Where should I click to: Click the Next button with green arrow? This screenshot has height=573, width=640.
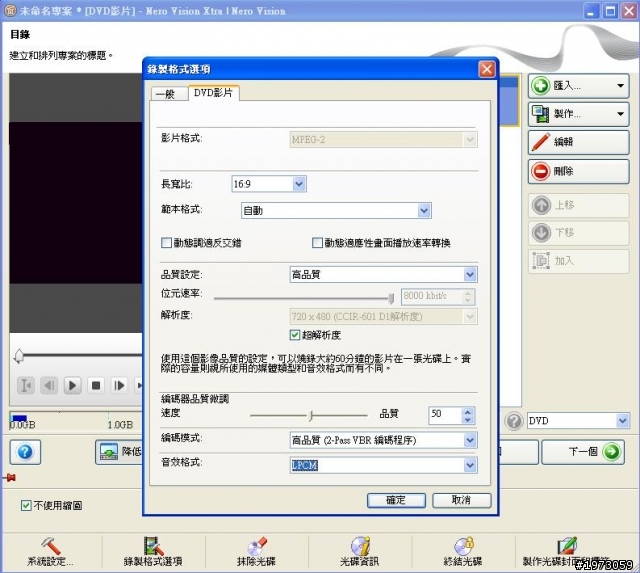[x=583, y=452]
